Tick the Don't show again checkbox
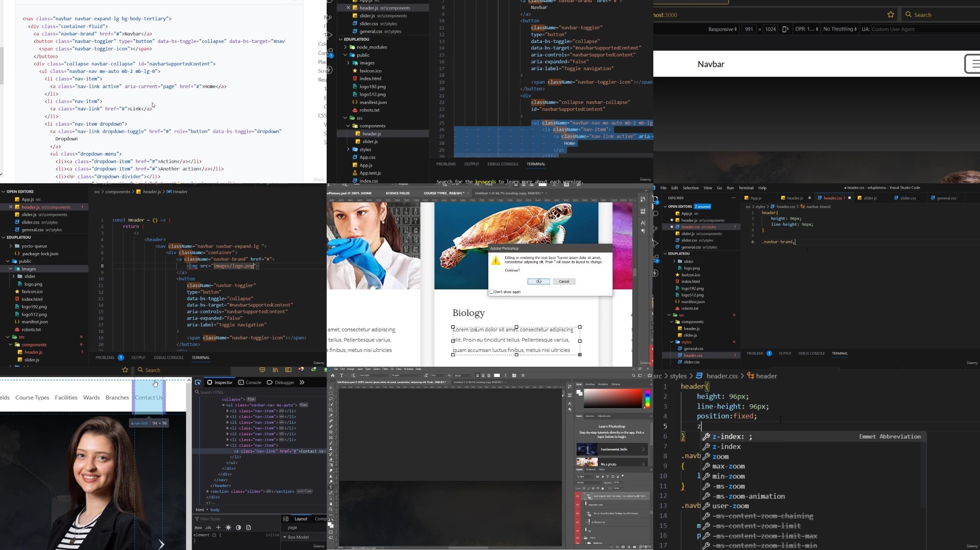The image size is (980, 550). point(492,292)
